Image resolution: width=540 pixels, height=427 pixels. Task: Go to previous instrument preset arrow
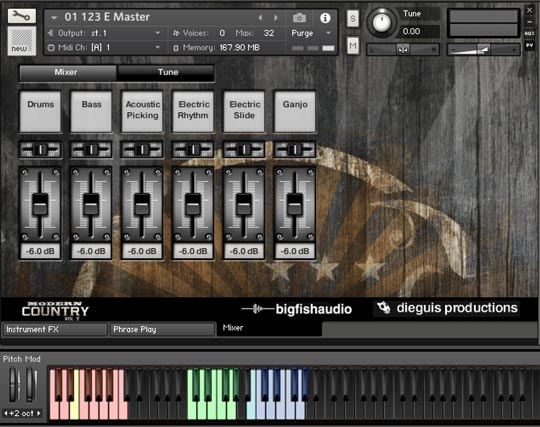260,18
